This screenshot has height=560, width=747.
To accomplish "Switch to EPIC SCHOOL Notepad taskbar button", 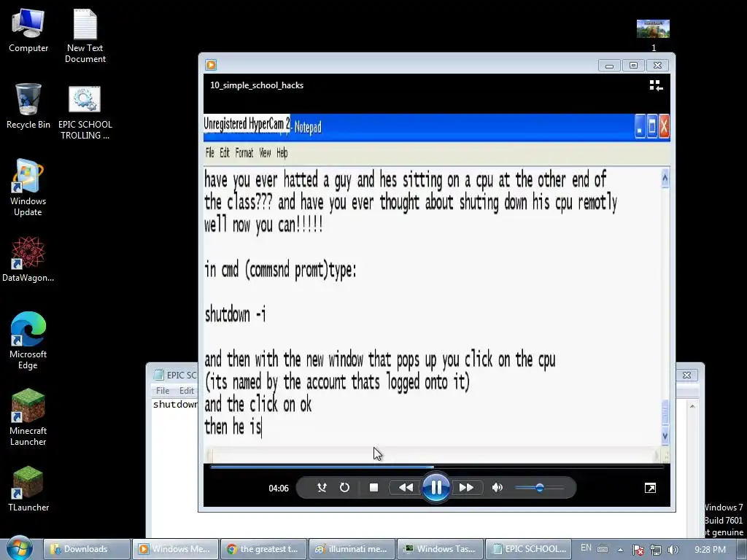I will click(x=530, y=549).
